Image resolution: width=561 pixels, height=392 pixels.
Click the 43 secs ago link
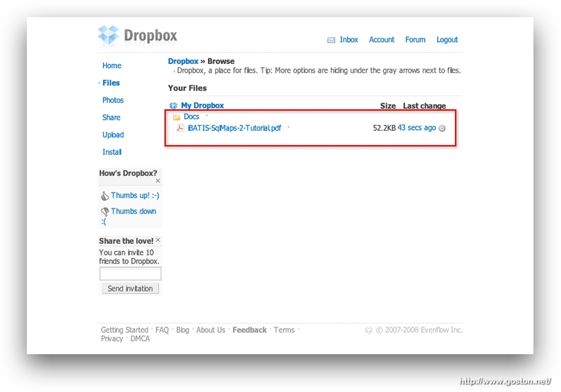pos(417,127)
